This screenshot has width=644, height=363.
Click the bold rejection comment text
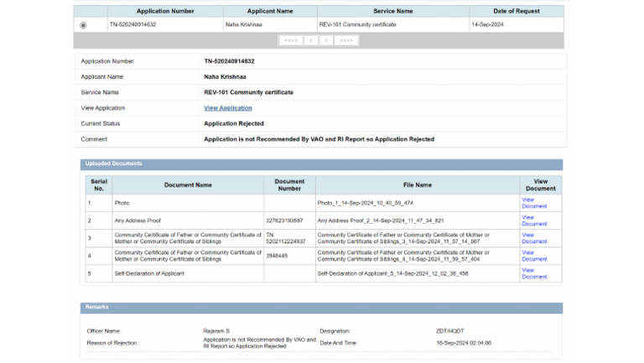[319, 139]
